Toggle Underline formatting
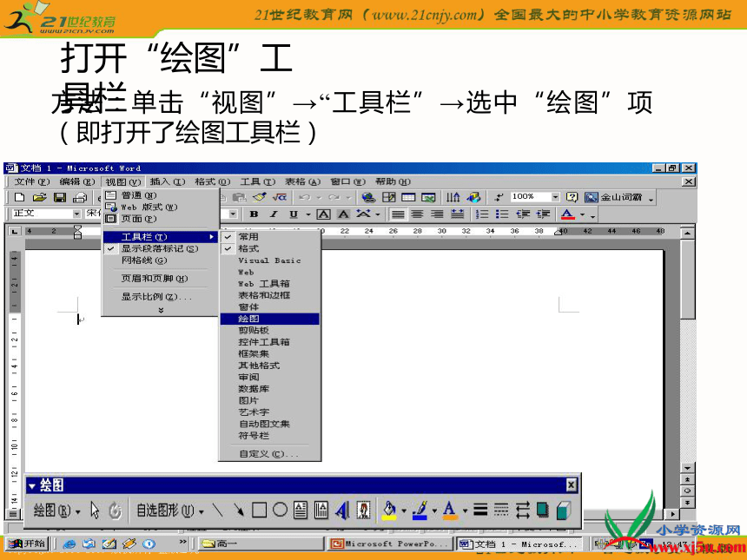The height and width of the screenshot is (560, 747). [x=294, y=214]
